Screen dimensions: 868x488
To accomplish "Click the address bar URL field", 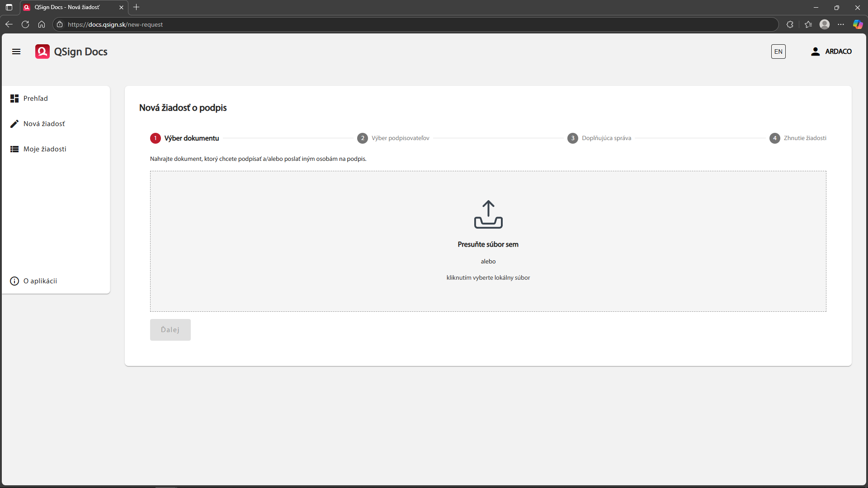I will coord(316,24).
